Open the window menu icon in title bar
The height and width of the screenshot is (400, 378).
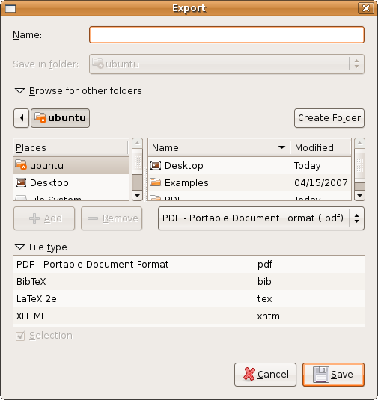(x=10, y=8)
